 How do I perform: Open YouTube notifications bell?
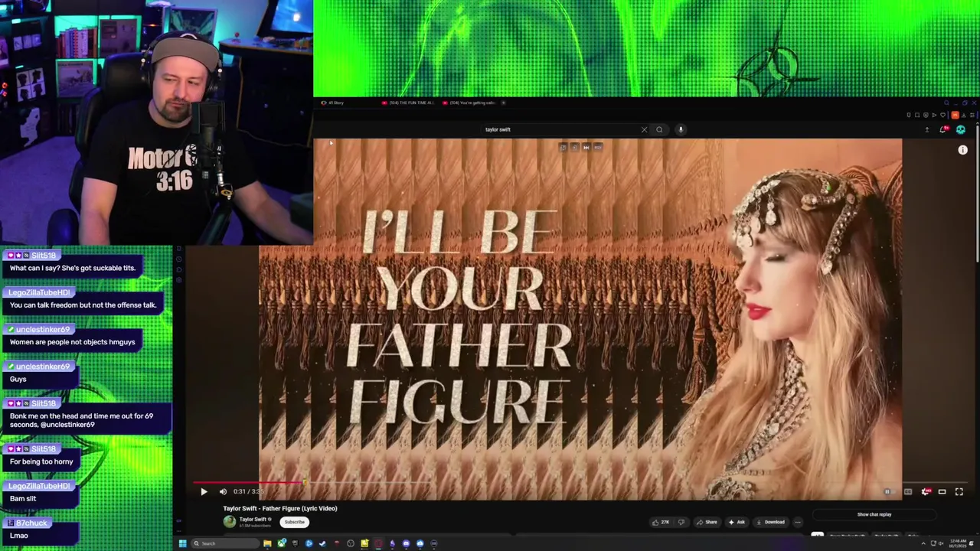coord(943,129)
